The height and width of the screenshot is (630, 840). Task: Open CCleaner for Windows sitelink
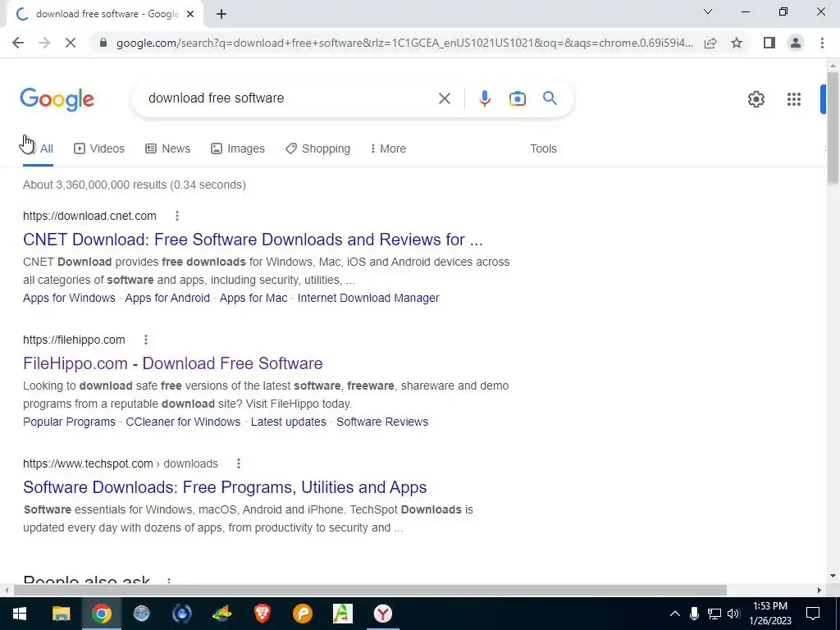click(183, 422)
